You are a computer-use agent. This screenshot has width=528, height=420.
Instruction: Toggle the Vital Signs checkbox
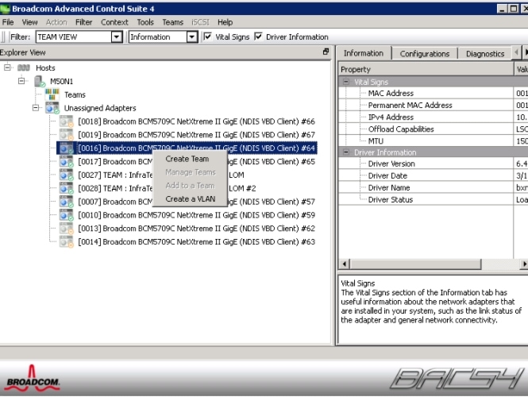207,37
